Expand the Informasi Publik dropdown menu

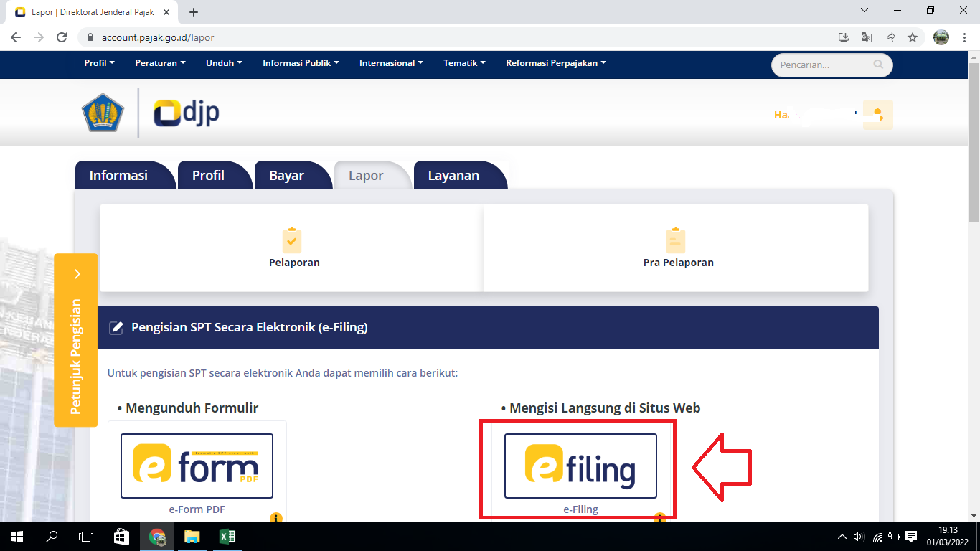point(301,63)
